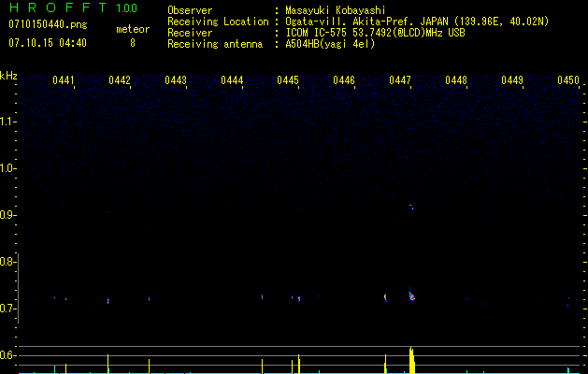Click the "Observer" field label

pos(190,10)
